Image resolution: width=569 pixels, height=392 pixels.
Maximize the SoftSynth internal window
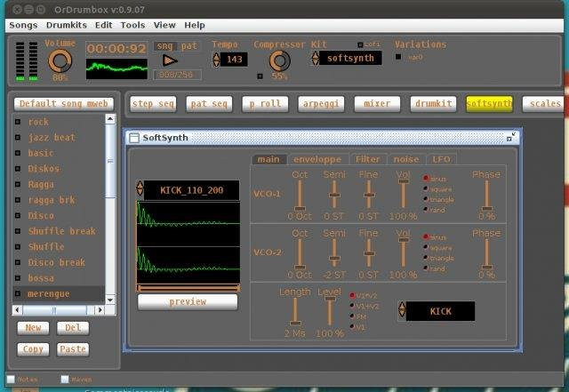click(511, 138)
